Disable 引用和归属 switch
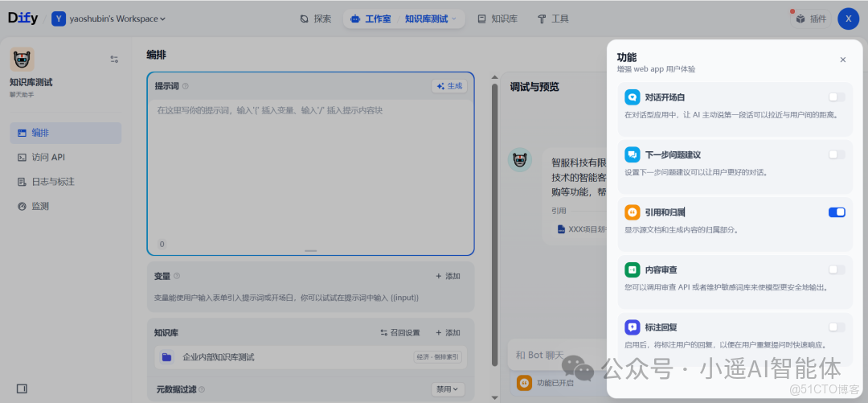Screen dimensions: 868x403 [837, 212]
